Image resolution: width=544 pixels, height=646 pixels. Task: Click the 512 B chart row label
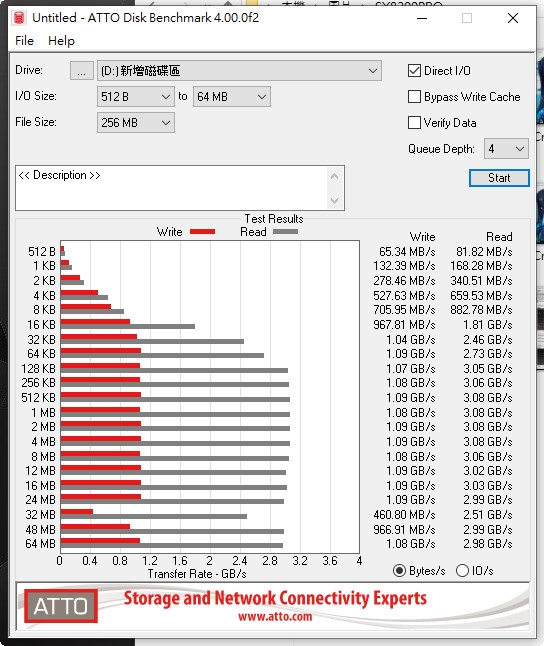(42, 252)
